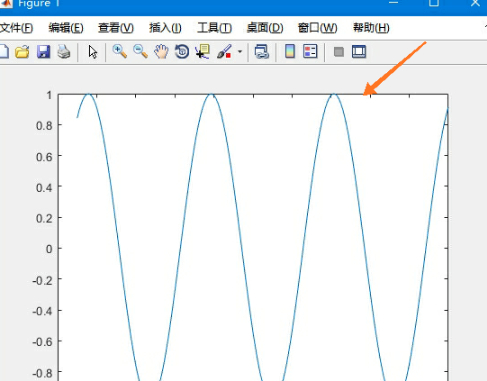The width and height of the screenshot is (487, 381).
Task: Open the 插入(I) menu
Action: click(165, 28)
